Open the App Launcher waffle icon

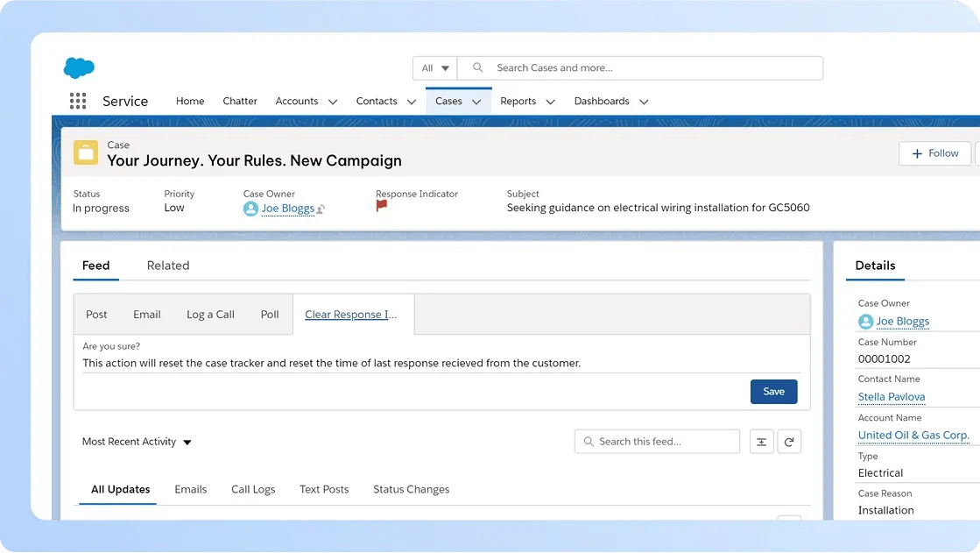[x=77, y=100]
